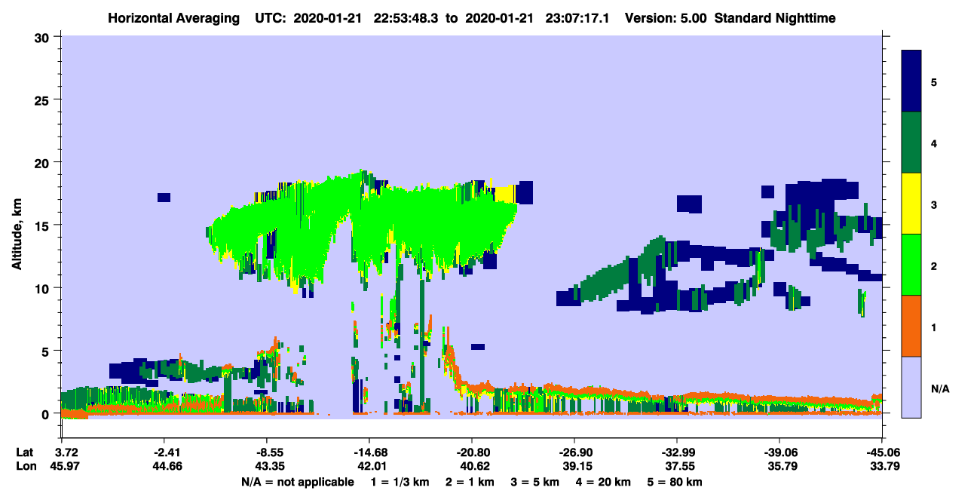Click the 30 altitude tick label
Image resolution: width=980 pixels, height=503 pixels.
point(44,36)
